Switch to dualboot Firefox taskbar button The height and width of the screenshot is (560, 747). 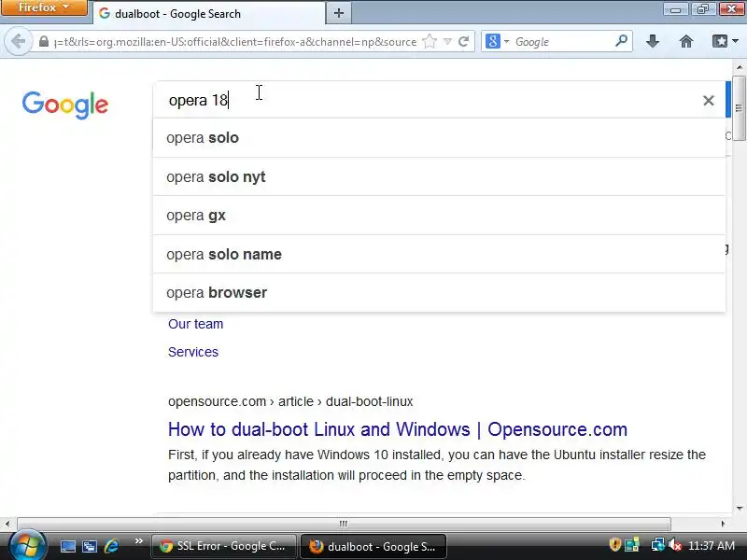point(373,546)
